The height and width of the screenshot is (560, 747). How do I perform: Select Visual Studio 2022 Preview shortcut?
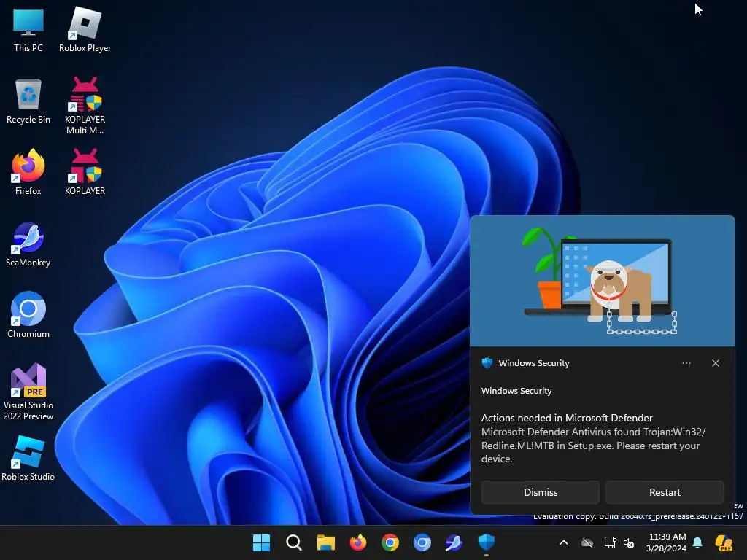[28, 392]
